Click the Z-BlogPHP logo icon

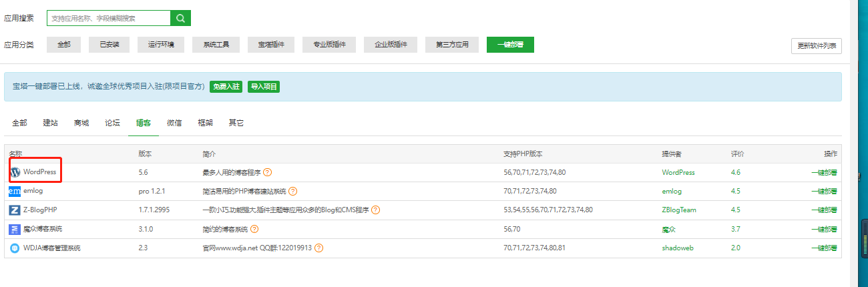pos(15,210)
